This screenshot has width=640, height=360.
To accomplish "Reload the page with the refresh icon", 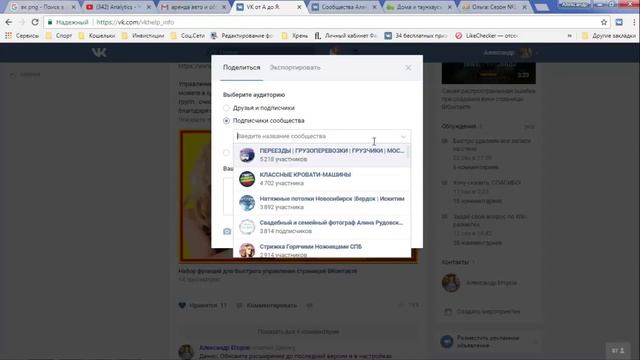I will click(x=35, y=22).
